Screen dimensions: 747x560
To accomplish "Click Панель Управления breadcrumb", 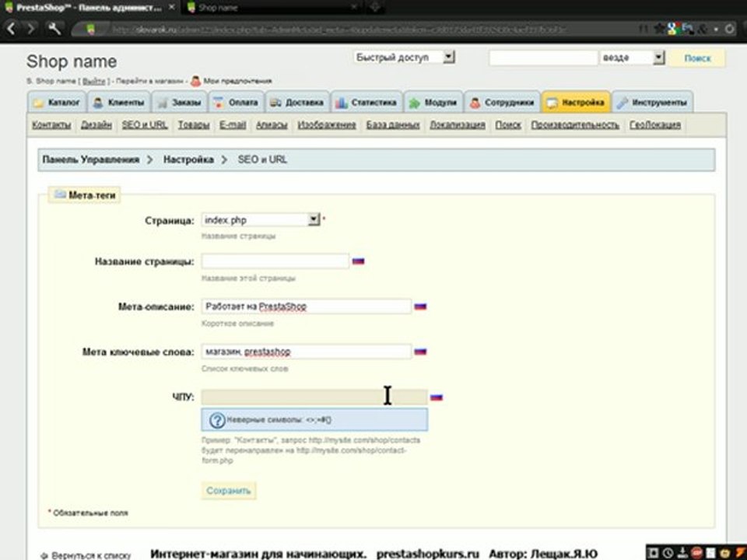I will [x=90, y=159].
